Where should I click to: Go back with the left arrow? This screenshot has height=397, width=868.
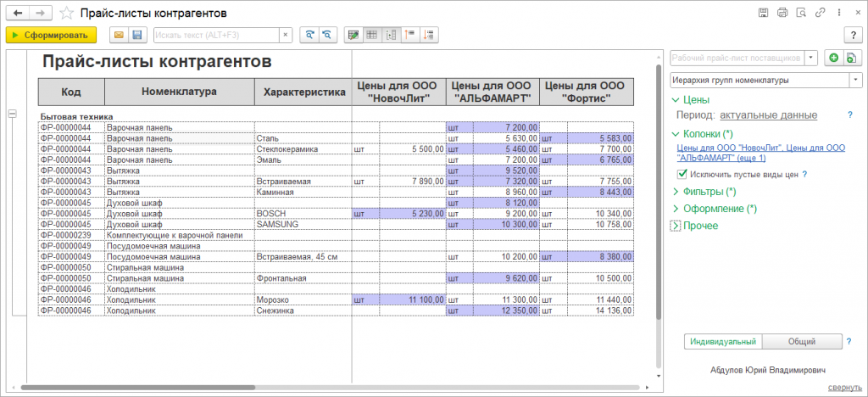click(x=19, y=13)
